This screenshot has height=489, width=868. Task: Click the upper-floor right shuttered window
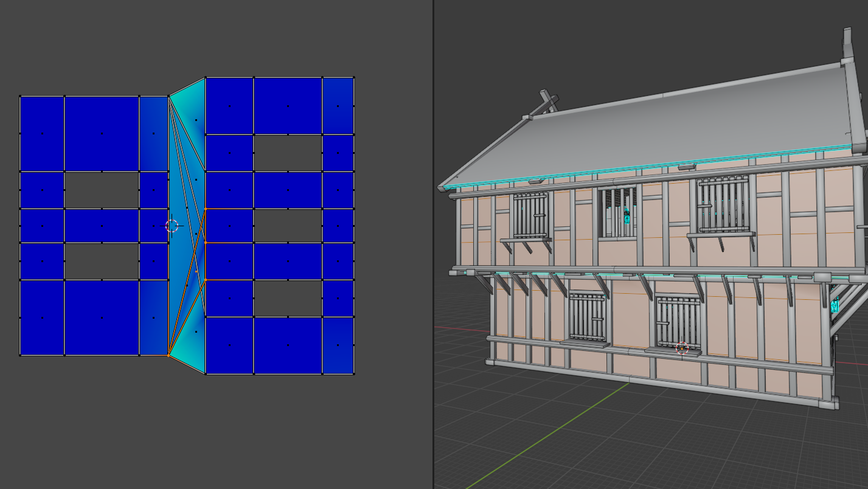tap(723, 204)
